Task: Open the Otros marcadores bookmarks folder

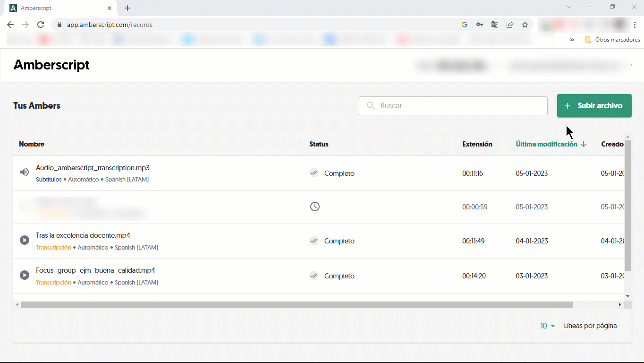Action: click(612, 40)
